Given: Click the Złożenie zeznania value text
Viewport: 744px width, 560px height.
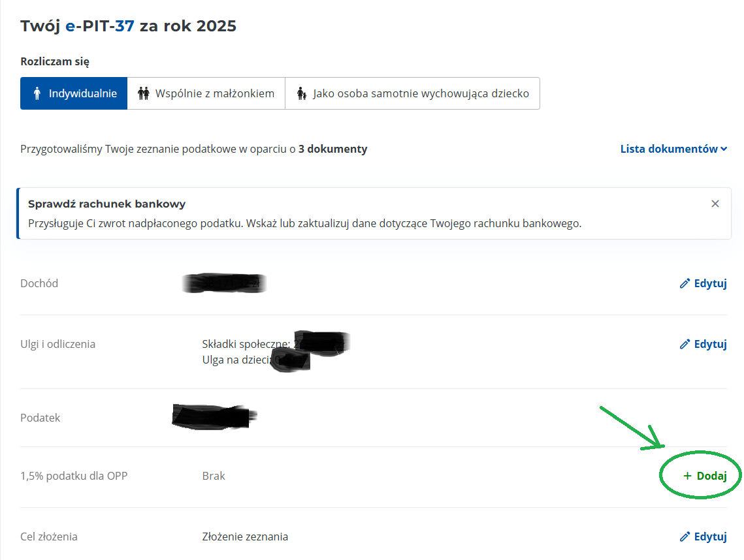Looking at the screenshot, I should point(245,537).
